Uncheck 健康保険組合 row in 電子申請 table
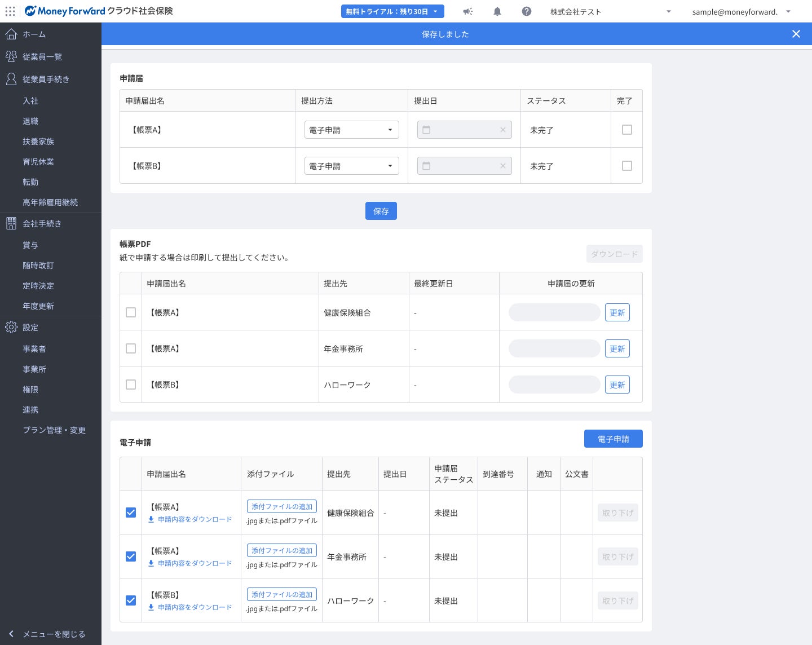 pyautogui.click(x=131, y=513)
